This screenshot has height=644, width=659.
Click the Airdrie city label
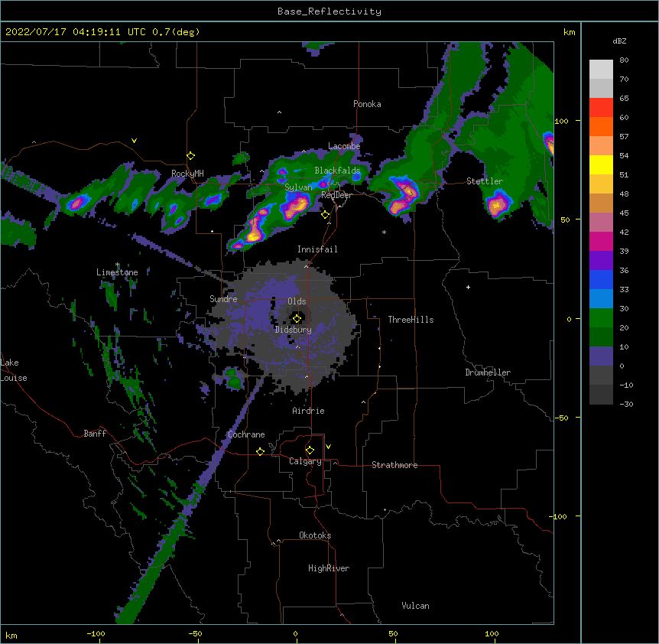(x=309, y=411)
